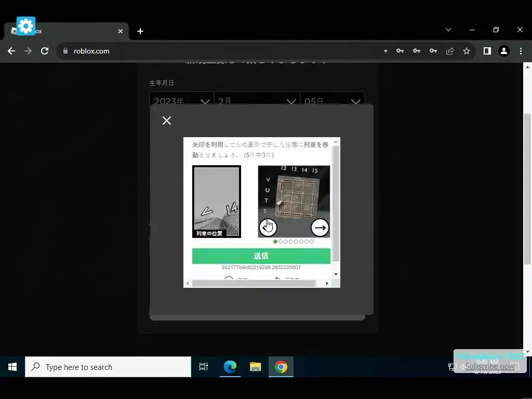The width and height of the screenshot is (532, 399).
Task: Open the tab search chevron
Action: [448, 30]
